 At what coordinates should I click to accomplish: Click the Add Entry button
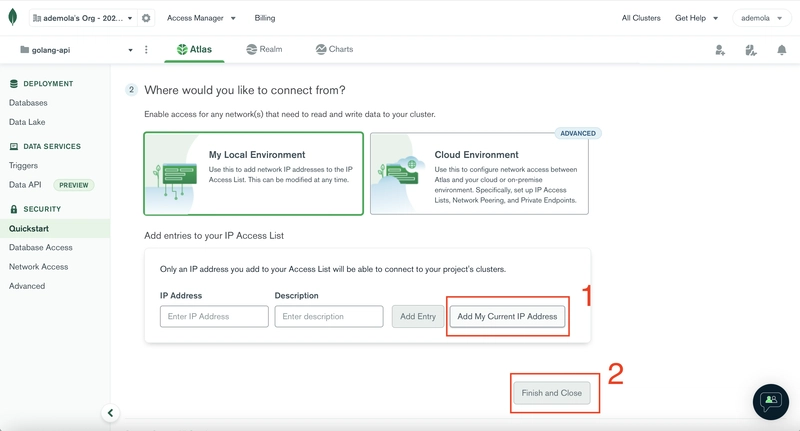pos(418,316)
